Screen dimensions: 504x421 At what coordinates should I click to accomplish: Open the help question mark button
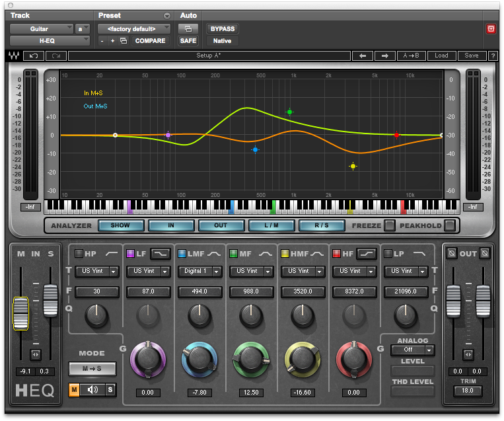coord(493,56)
